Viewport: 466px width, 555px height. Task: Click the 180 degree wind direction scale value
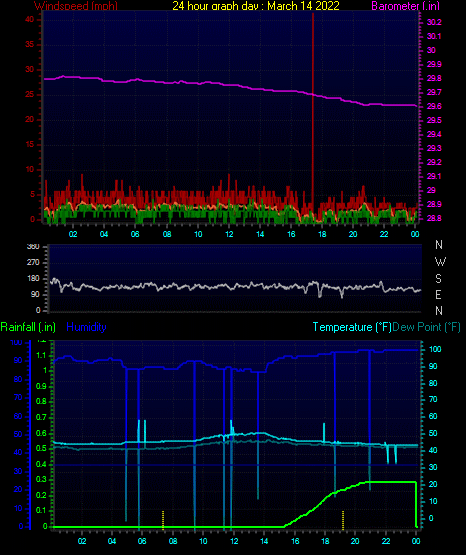pos(33,279)
